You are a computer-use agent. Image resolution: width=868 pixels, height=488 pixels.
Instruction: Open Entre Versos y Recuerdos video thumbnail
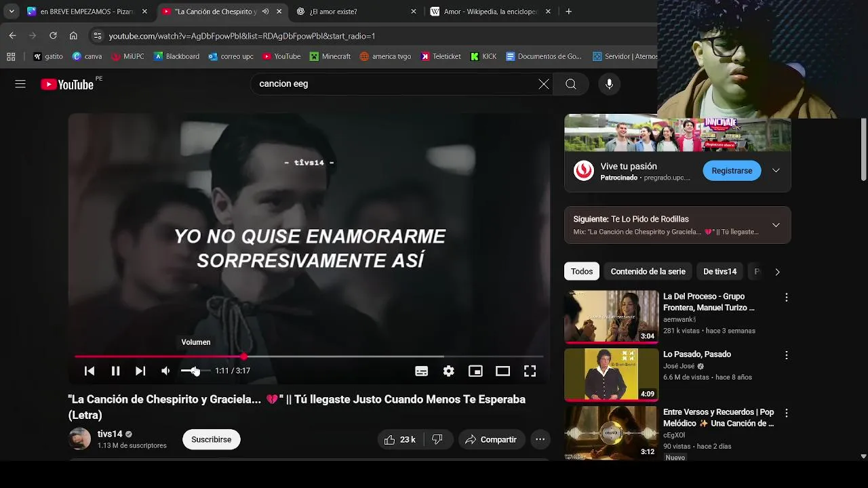[611, 432]
